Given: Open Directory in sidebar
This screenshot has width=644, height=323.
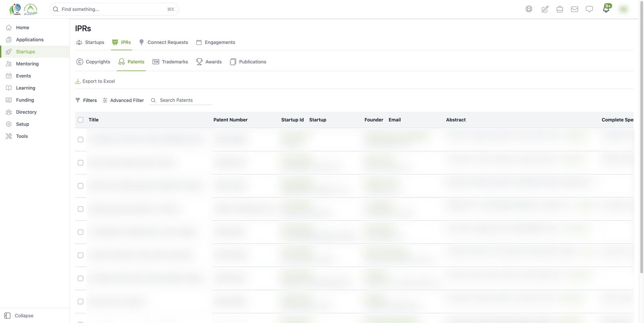Looking at the screenshot, I should [35, 112].
